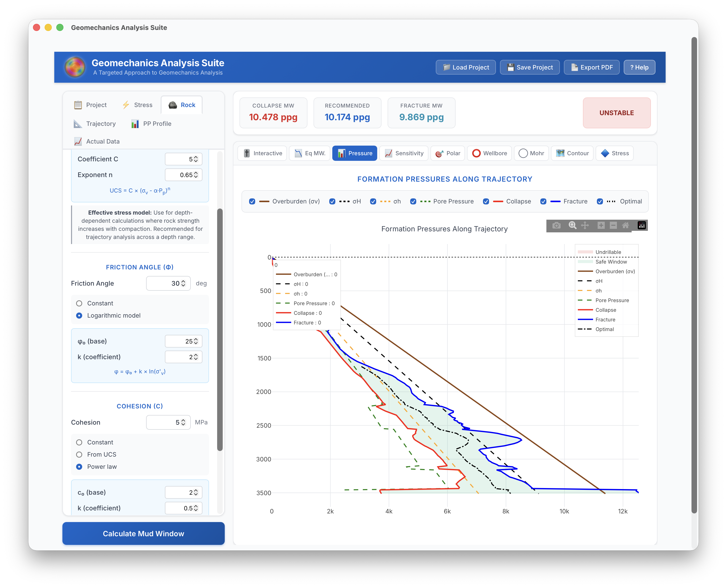This screenshot has height=588, width=727.
Task: Switch to the Trajectory panel tab
Action: [95, 124]
